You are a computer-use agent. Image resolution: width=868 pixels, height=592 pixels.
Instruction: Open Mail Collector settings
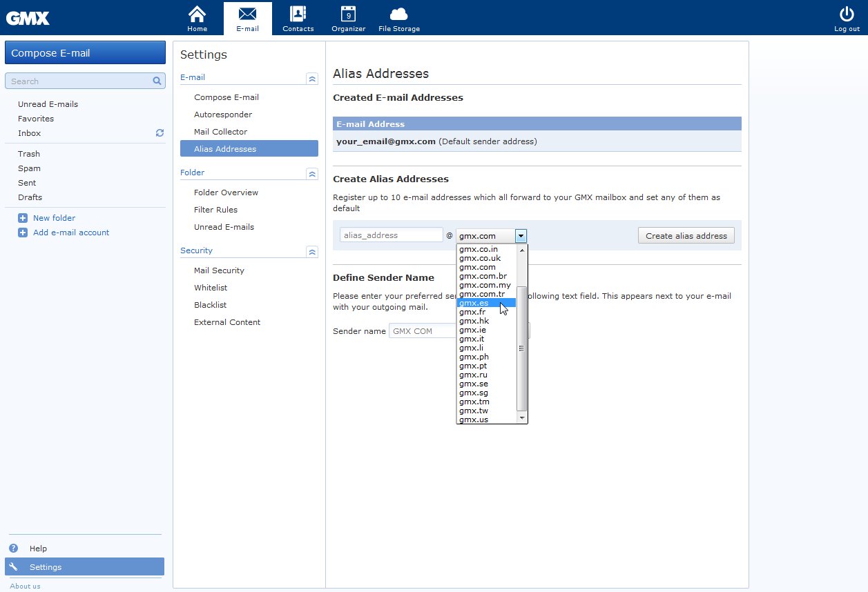(220, 132)
